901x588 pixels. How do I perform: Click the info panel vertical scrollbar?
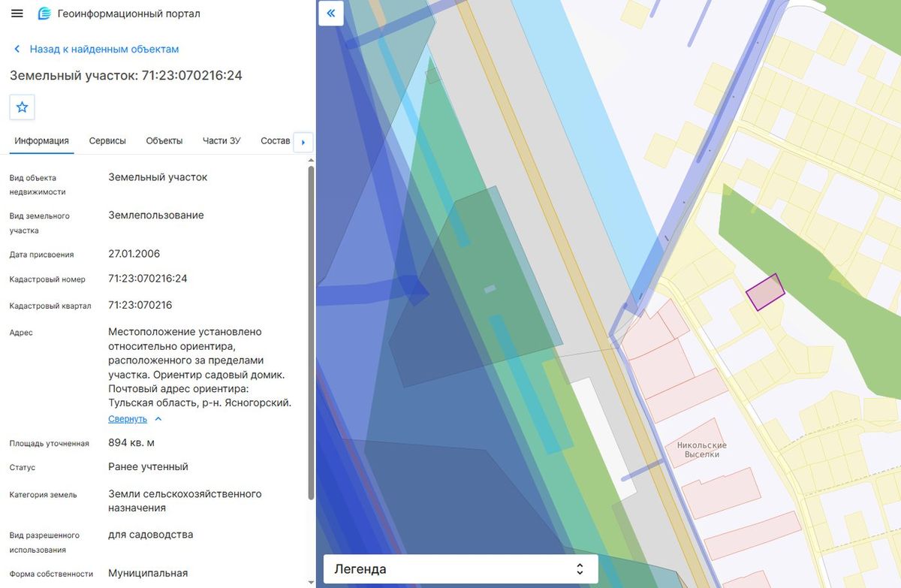pos(312,333)
